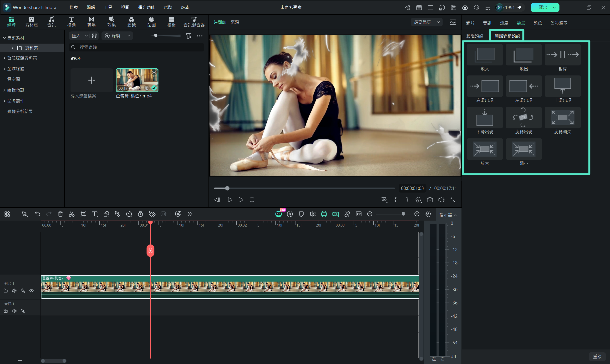Click the zoom in plus icon on timeline

click(417, 214)
